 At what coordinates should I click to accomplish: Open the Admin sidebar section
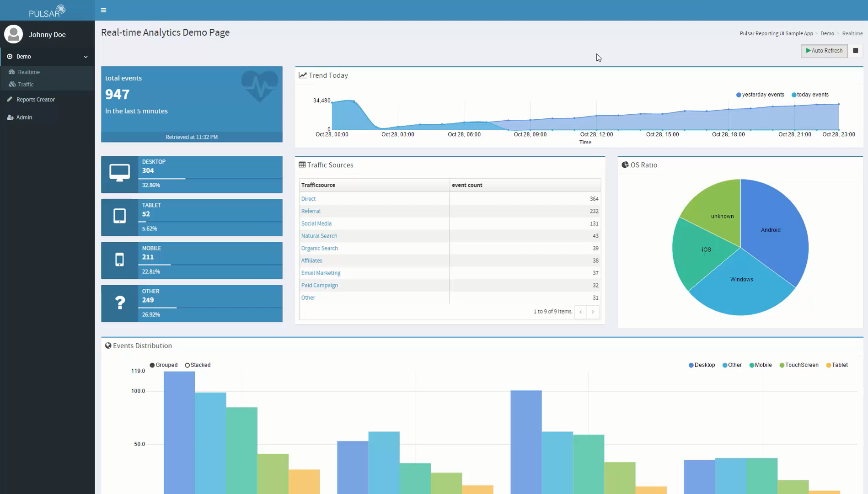48,117
